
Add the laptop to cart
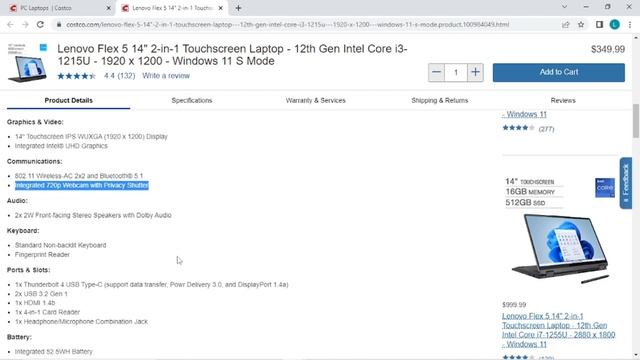[x=558, y=72]
